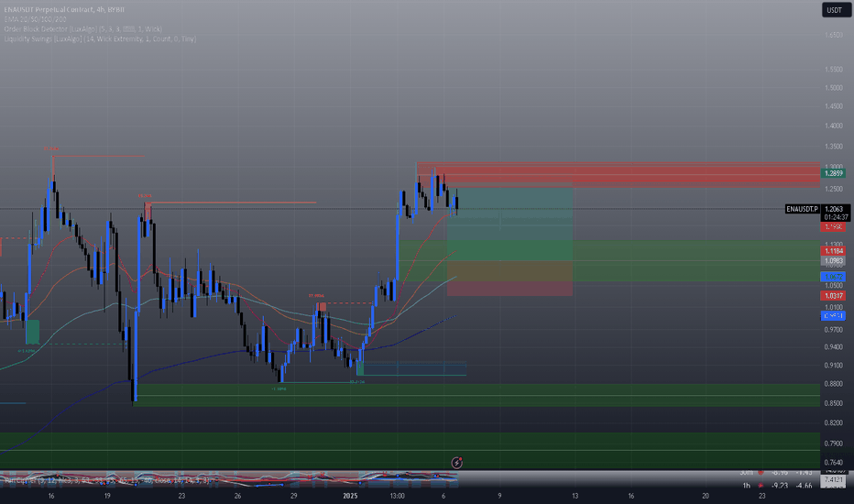854x504 pixels.
Task: Click the -4.66 value in 1h row
Action: click(804, 486)
